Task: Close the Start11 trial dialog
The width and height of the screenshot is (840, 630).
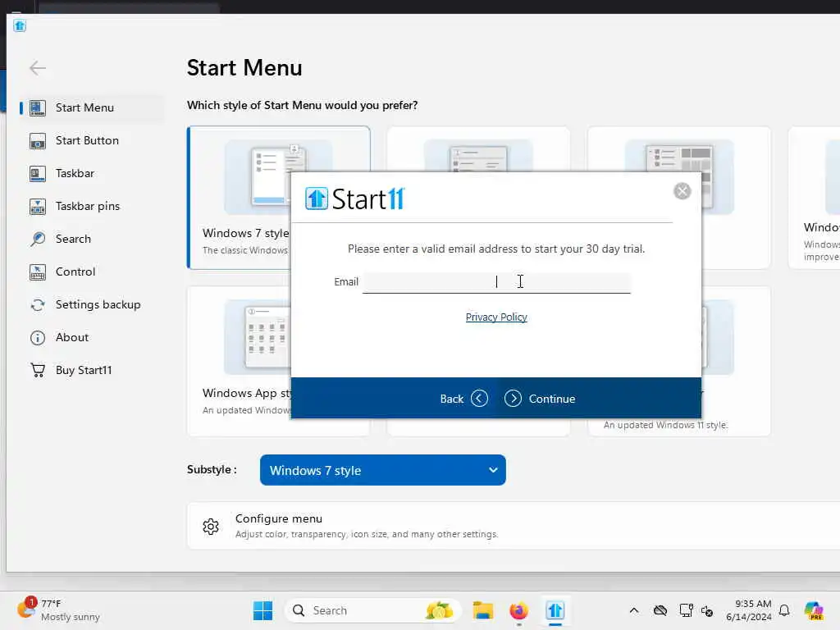Action: [682, 191]
